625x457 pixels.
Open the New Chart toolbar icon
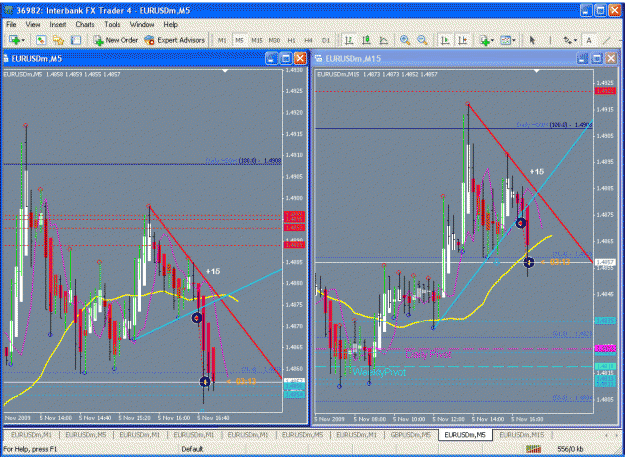[x=15, y=40]
